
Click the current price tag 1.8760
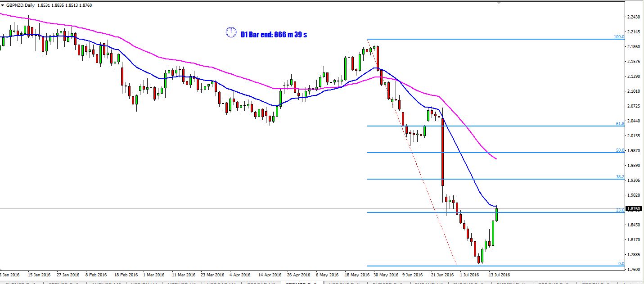tap(634, 208)
